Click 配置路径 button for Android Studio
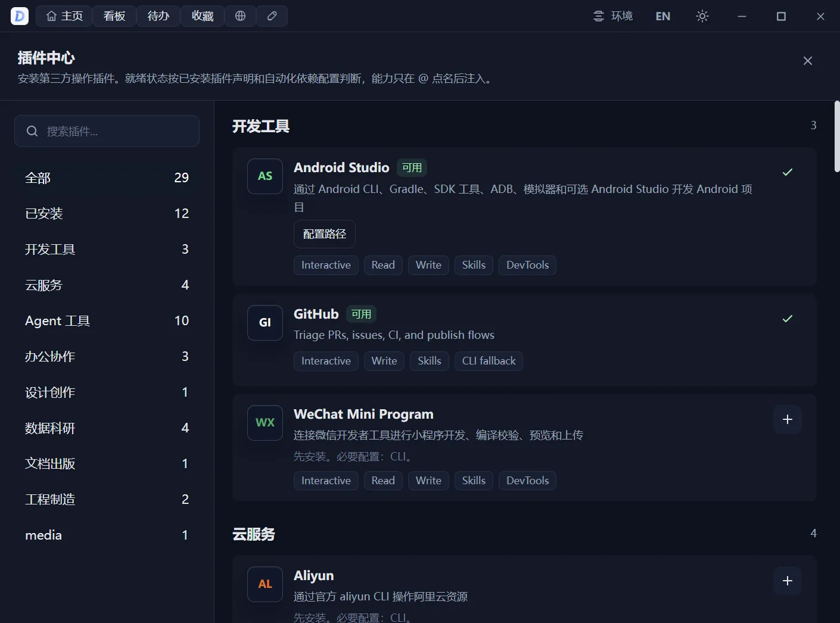The height and width of the screenshot is (623, 840). click(325, 234)
